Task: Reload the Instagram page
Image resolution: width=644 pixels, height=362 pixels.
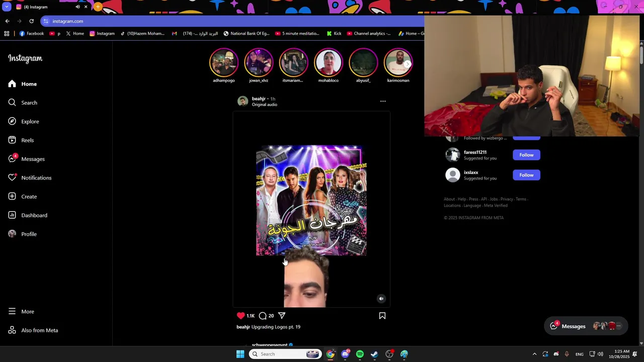Action: coord(31,21)
